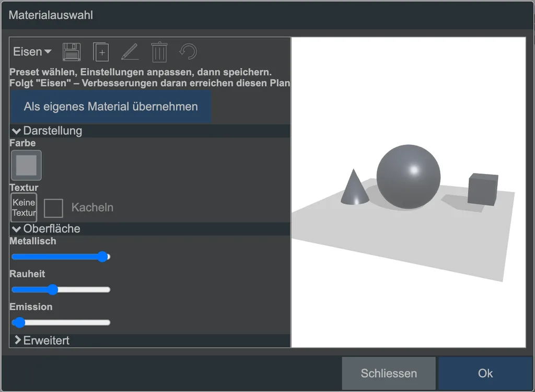Click the save (floppy disk) icon

click(x=72, y=52)
